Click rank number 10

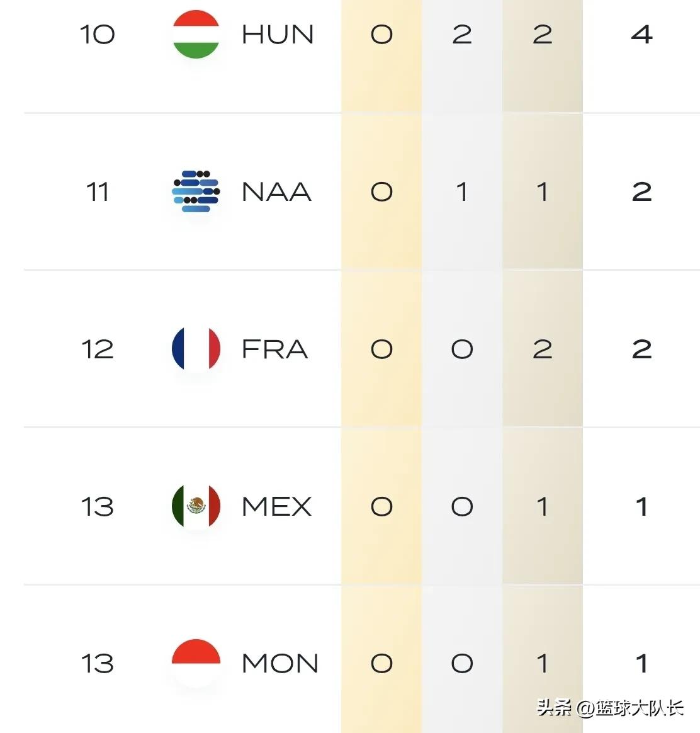pos(97,35)
